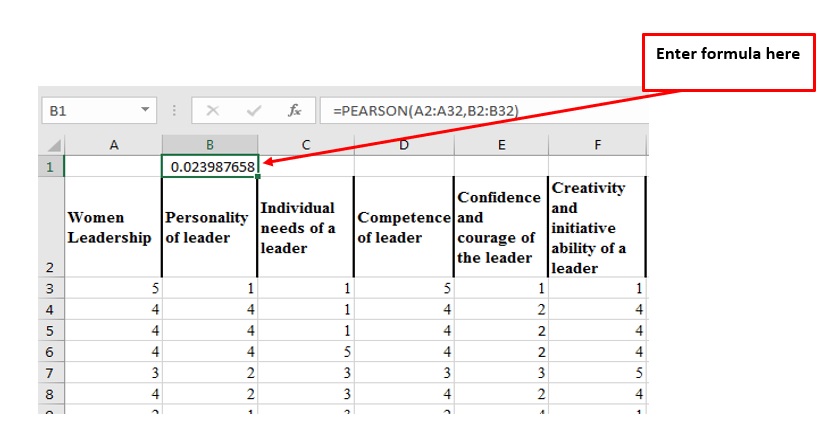
Task: Click Creativity and initiative ability header
Action: pos(597,227)
